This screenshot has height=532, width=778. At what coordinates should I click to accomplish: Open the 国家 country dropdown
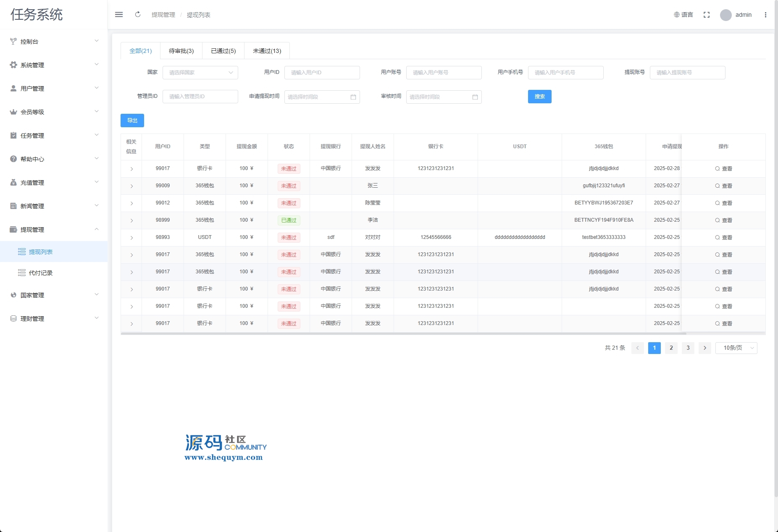(x=200, y=73)
